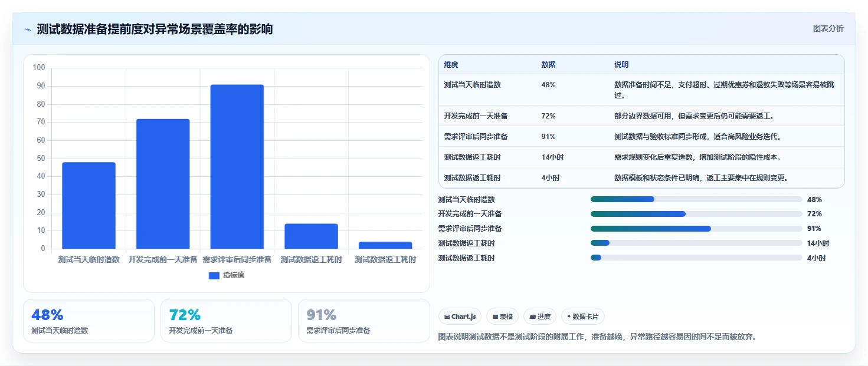Open the 91% 需求评审后同步准备 stat card
Image resolution: width=868 pixels, height=366 pixels.
click(x=364, y=321)
